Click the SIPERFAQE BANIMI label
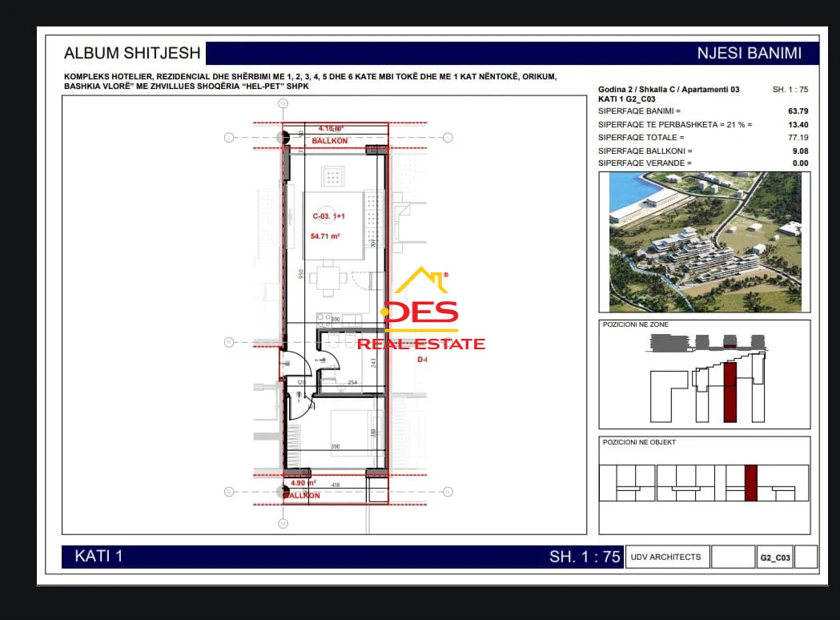Image resolution: width=840 pixels, height=620 pixels. click(x=639, y=111)
